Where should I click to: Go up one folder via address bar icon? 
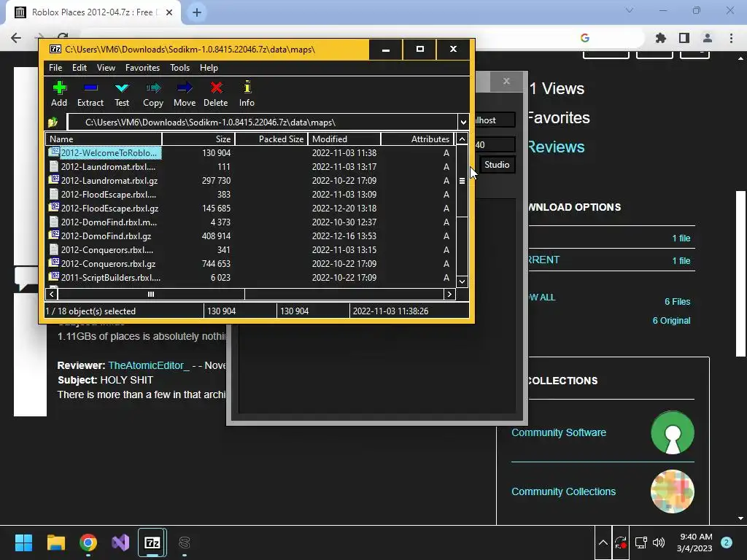[53, 122]
